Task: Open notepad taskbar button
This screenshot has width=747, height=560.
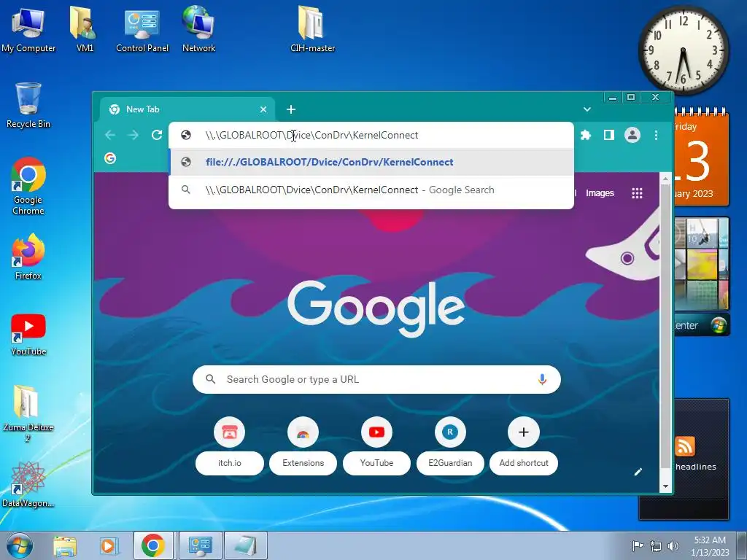Action: point(246,545)
